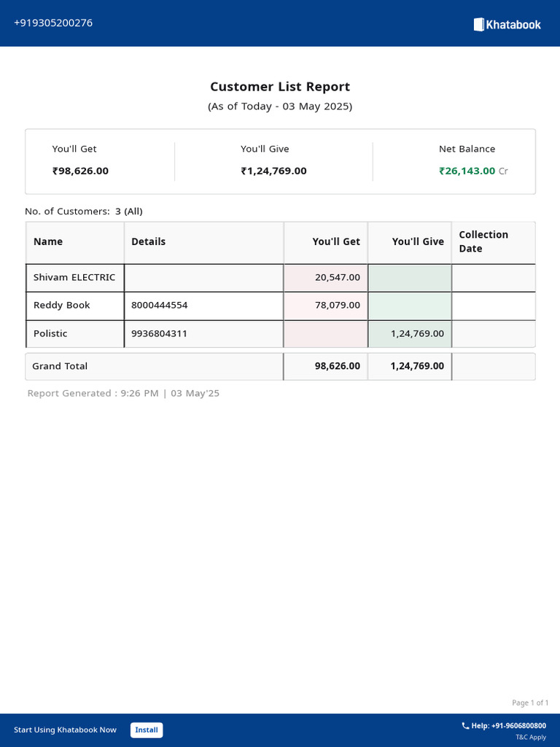
Task: Select the Reddy Book customer name
Action: pos(61,305)
